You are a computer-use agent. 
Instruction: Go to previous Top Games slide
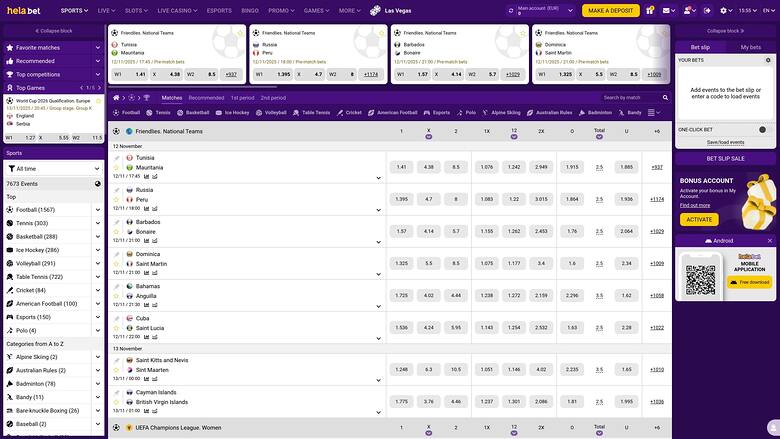[82, 88]
